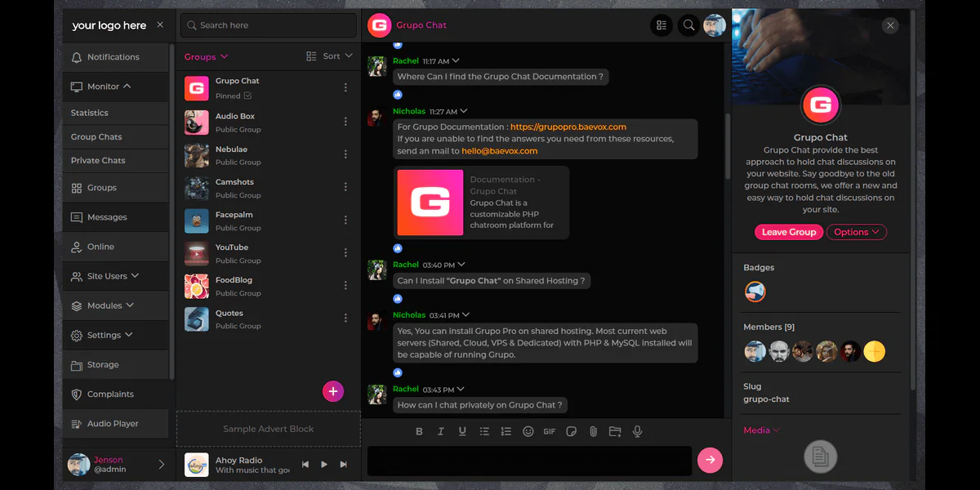Open options for the YouTube group

345,252
